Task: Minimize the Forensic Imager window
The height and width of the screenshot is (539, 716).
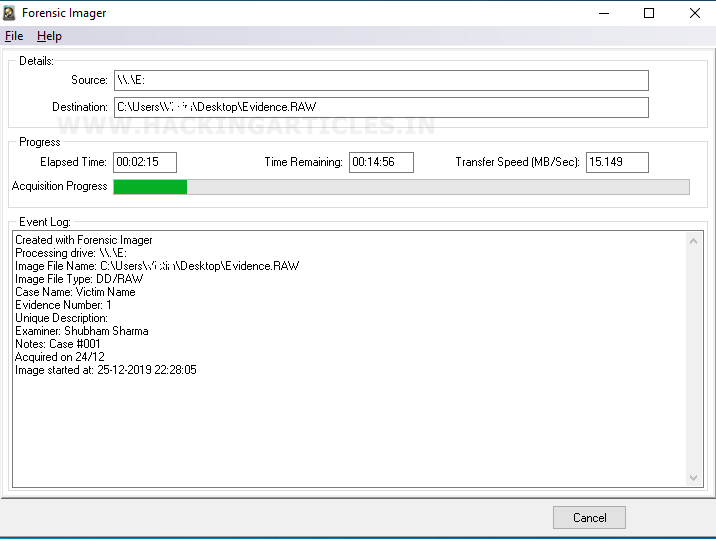Action: click(x=604, y=13)
